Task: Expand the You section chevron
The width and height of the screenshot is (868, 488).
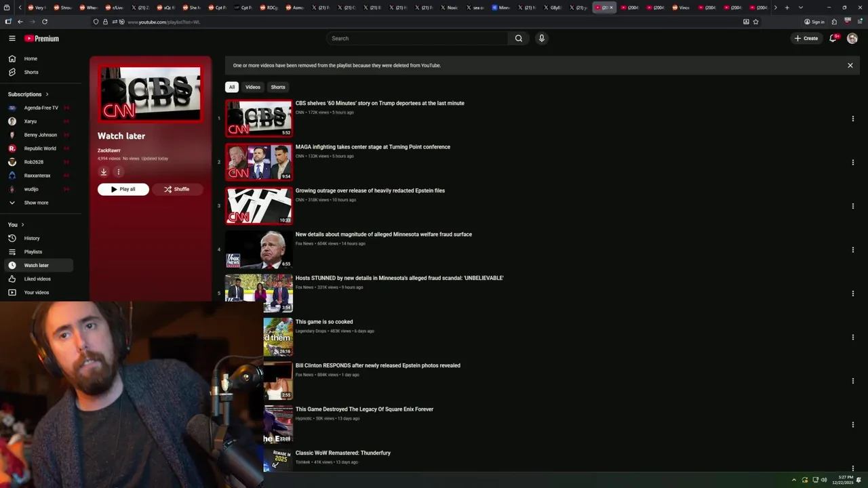Action: point(22,225)
